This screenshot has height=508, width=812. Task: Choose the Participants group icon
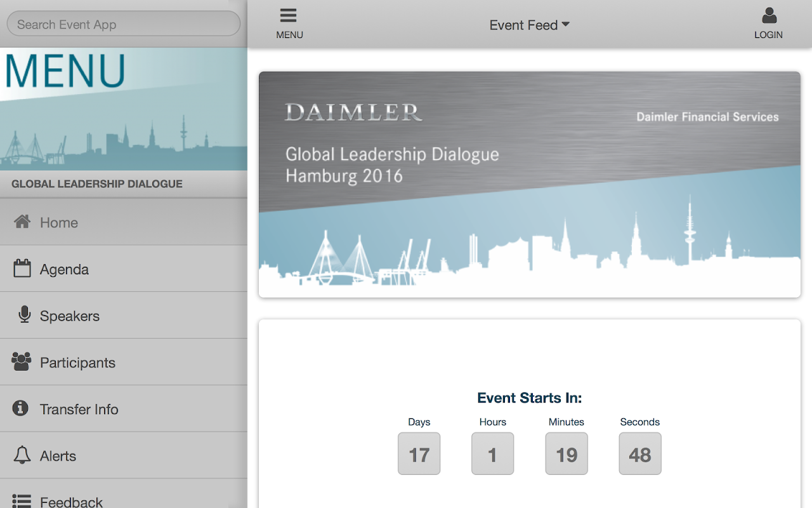[x=22, y=362]
